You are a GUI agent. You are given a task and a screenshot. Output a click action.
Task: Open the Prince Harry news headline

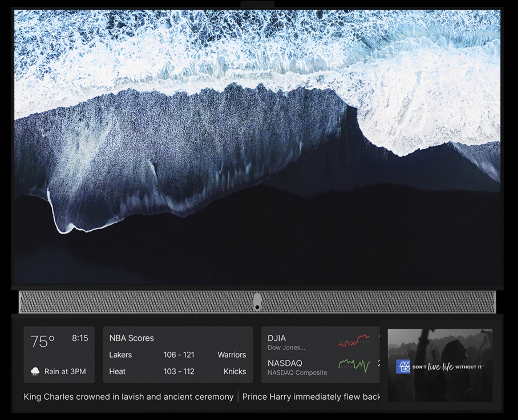[311, 397]
